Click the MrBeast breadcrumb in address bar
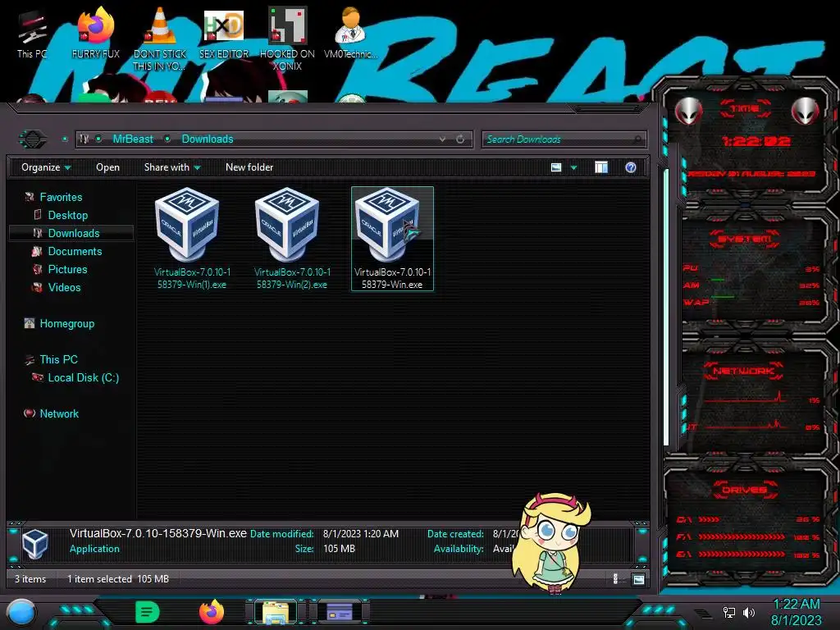Screen dimensions: 840x630 point(133,139)
